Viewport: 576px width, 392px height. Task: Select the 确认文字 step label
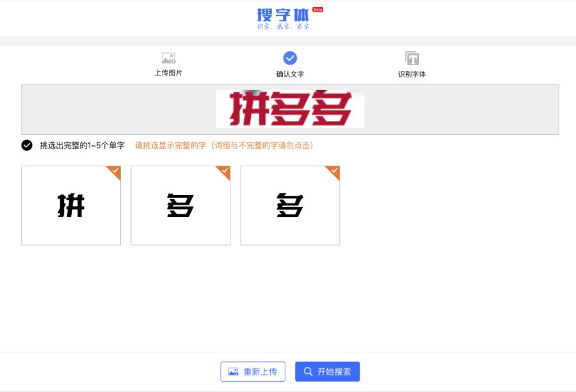(290, 74)
